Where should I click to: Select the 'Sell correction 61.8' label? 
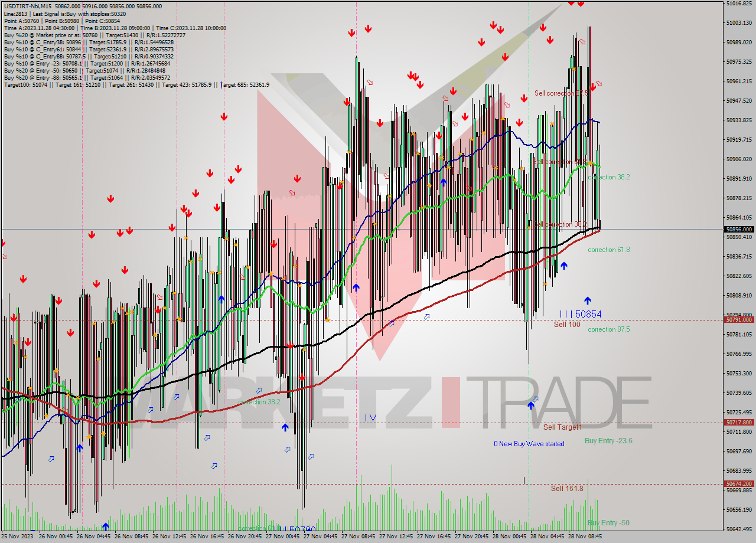click(561, 161)
